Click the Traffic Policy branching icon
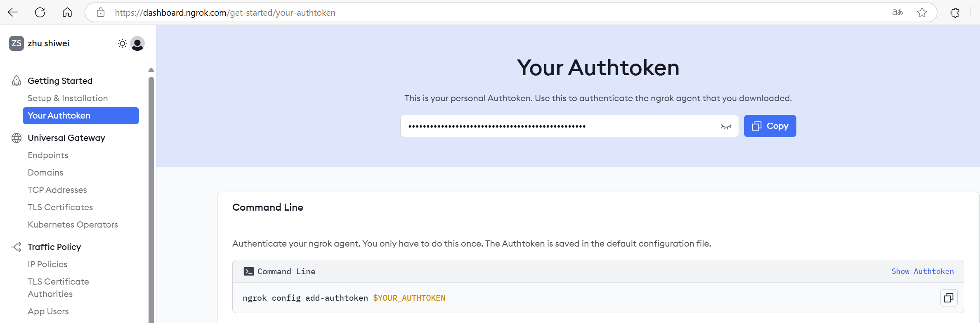 [17, 247]
